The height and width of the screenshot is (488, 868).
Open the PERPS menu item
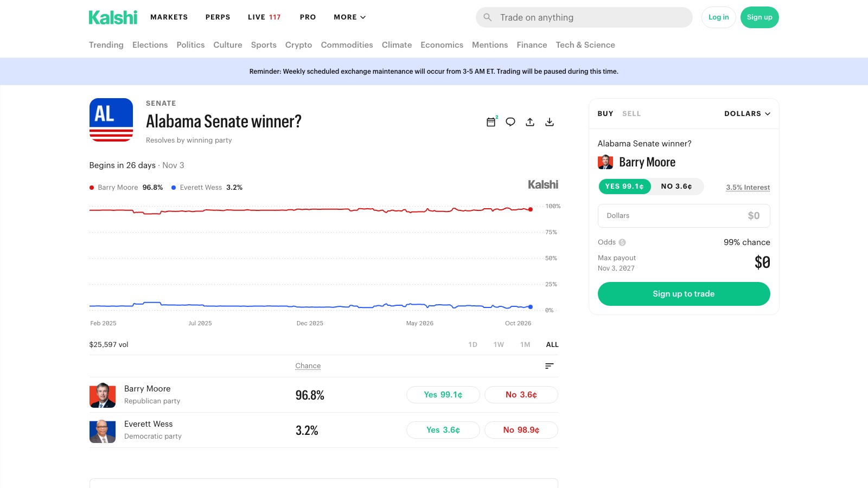click(218, 17)
